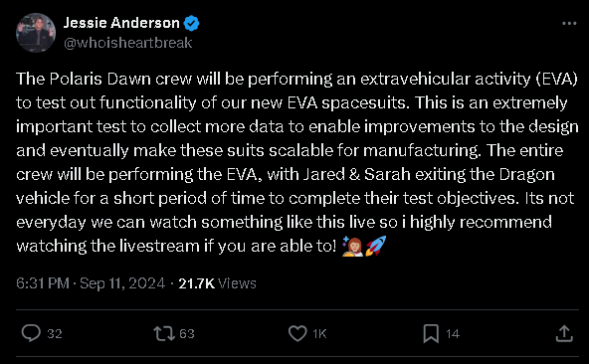Image resolution: width=589 pixels, height=364 pixels.
Task: Open the share upload arrow icon
Action: point(564,333)
